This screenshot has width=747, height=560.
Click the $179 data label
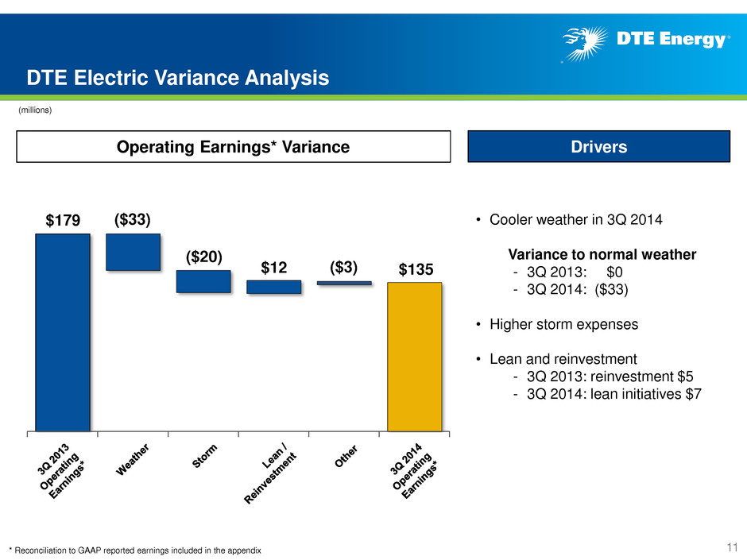coord(63,221)
